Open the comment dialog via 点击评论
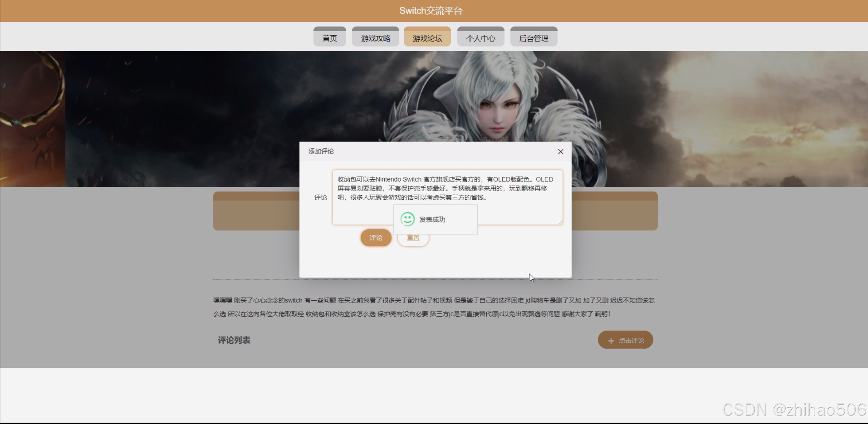The width and height of the screenshot is (868, 424). click(625, 340)
